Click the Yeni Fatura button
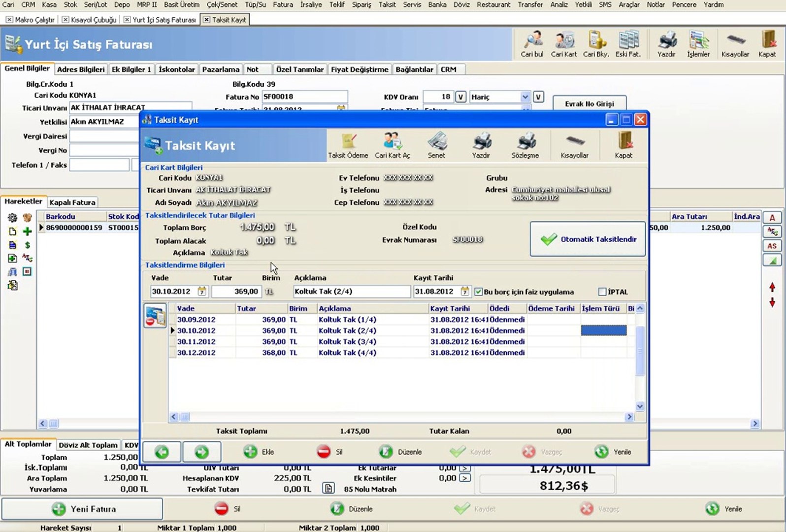Screen dimensions: 786x532 pos(82,509)
